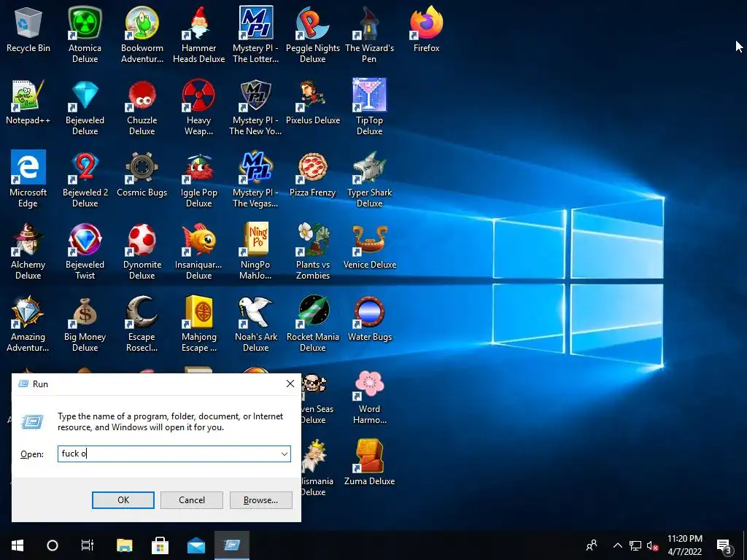The image size is (747, 560).
Task: Select the Notepad++ desktop icon
Action: coord(28,101)
